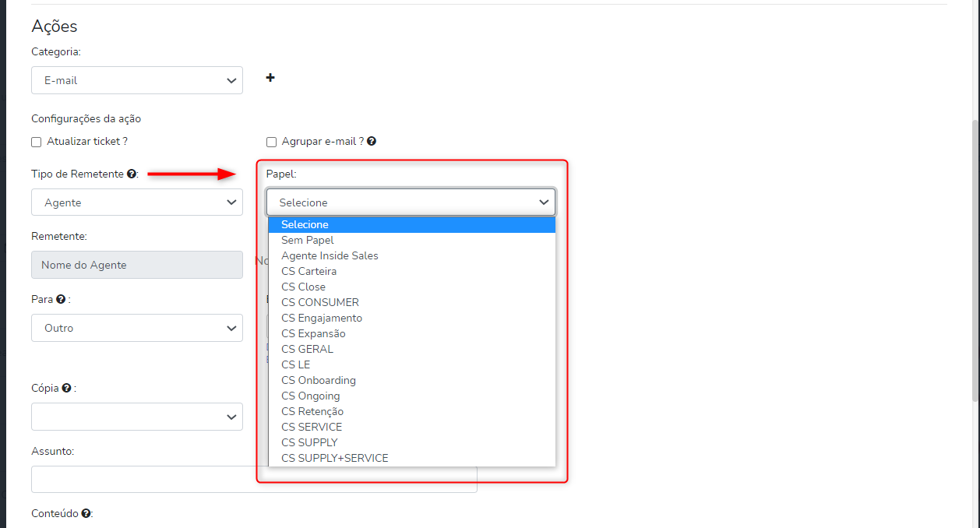Click the plus icon beside Categoria

(270, 78)
